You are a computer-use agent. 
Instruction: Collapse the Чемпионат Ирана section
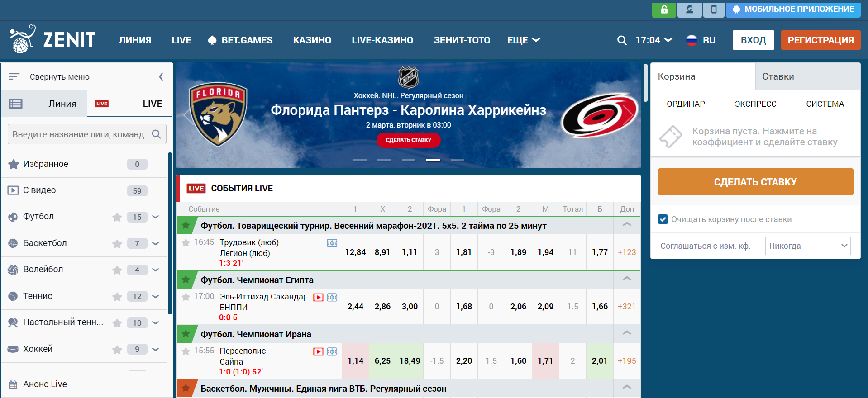tap(627, 333)
